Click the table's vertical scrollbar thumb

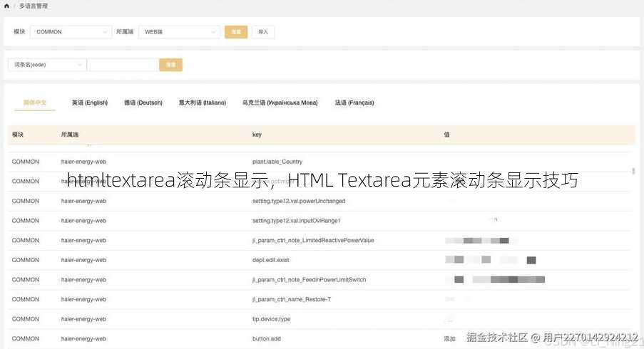point(633,171)
